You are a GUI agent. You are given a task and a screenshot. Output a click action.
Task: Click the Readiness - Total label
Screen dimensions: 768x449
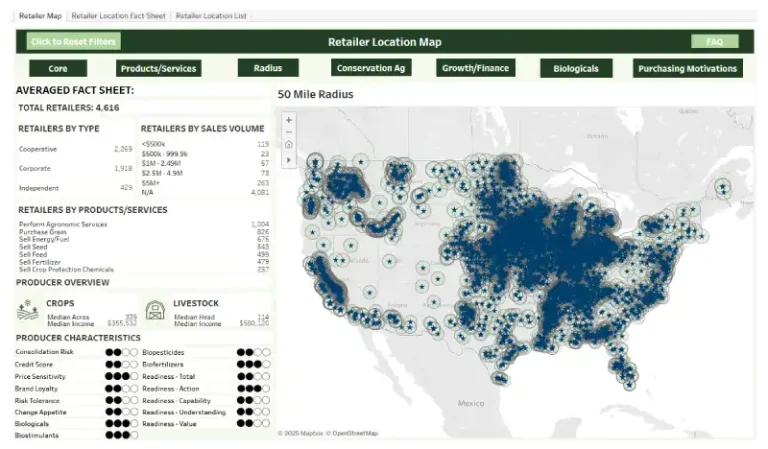168,377
